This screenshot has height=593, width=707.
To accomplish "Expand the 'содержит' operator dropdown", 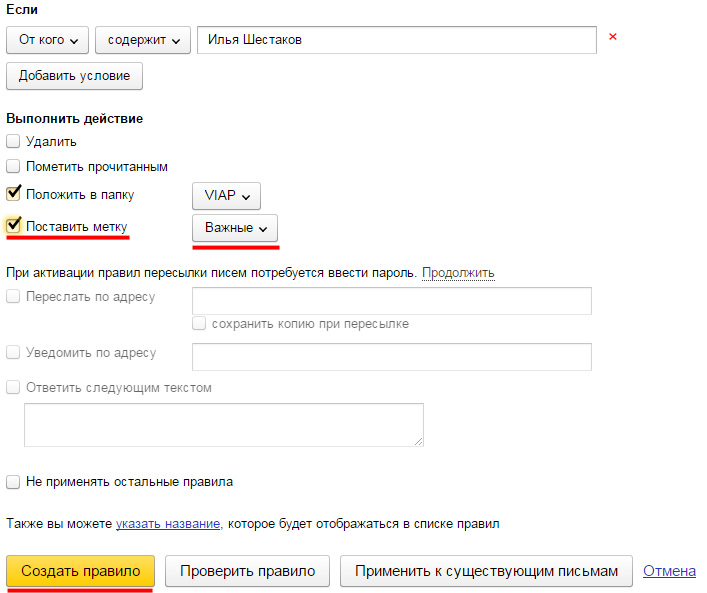I will click(143, 40).
